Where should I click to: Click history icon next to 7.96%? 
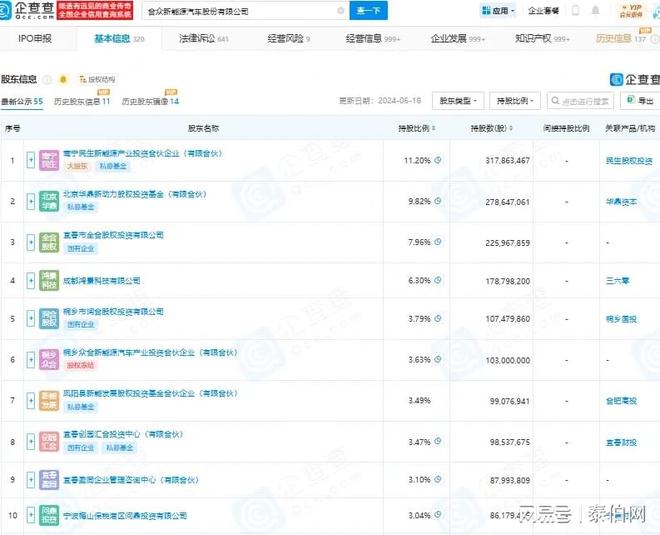(x=438, y=242)
